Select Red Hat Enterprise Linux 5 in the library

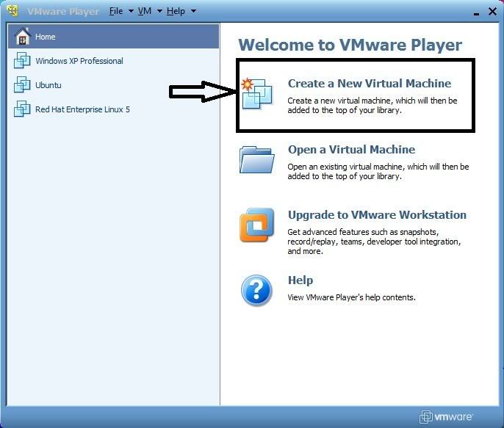[x=82, y=109]
